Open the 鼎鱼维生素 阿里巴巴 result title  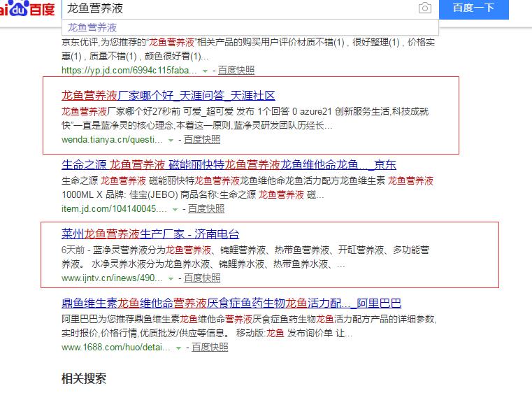(x=231, y=303)
